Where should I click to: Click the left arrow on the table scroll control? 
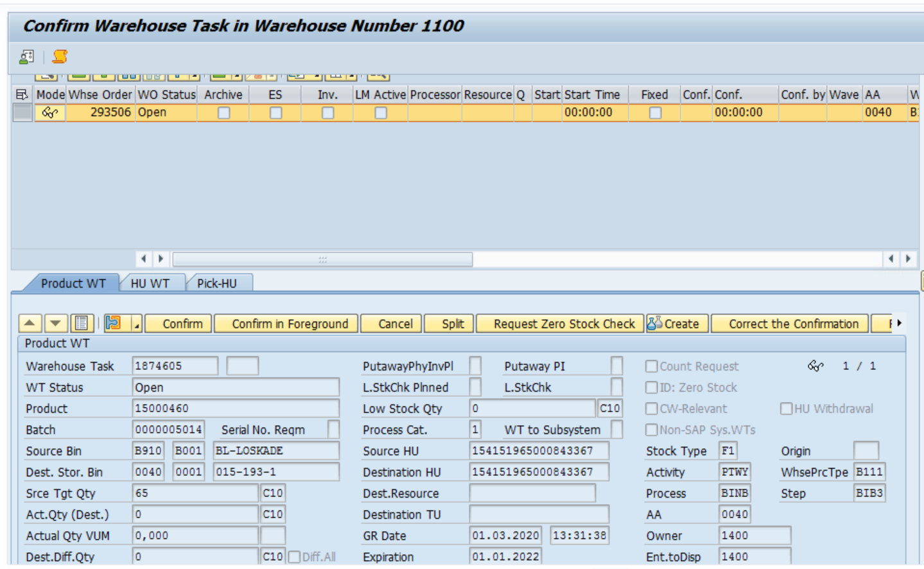[x=144, y=258]
